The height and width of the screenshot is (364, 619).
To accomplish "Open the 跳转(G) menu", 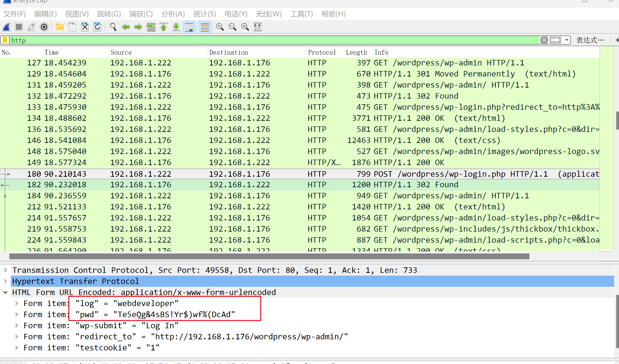I will point(109,14).
